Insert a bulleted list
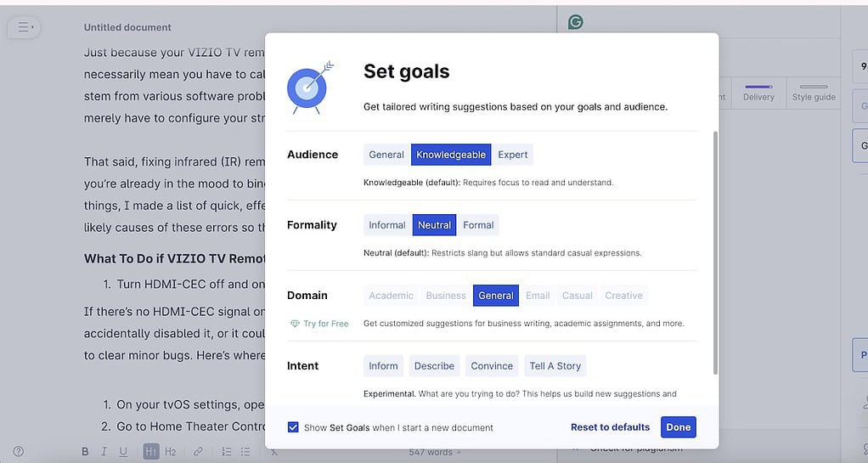This screenshot has height=463, width=868. tap(245, 451)
